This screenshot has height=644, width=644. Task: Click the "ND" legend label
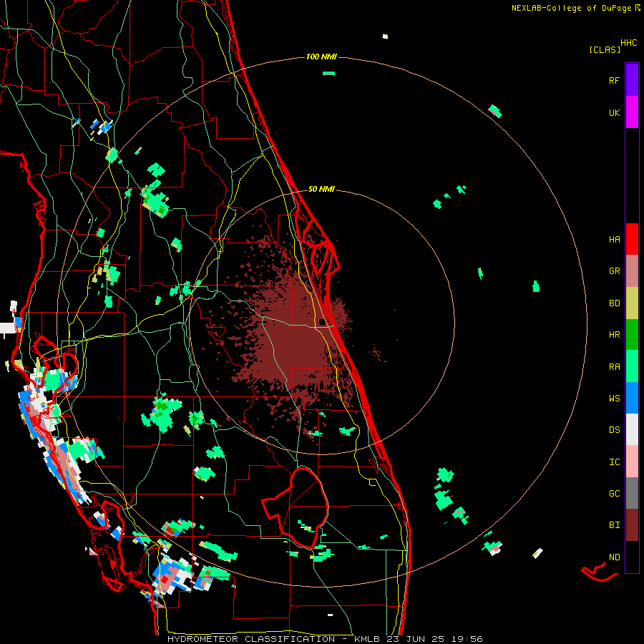(614, 557)
